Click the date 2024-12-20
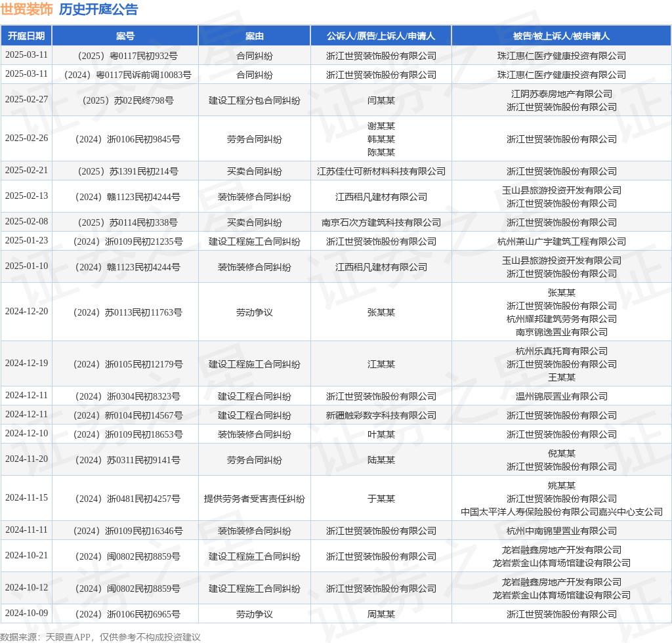Image resolution: width=672 pixels, height=643 pixels. [26, 311]
